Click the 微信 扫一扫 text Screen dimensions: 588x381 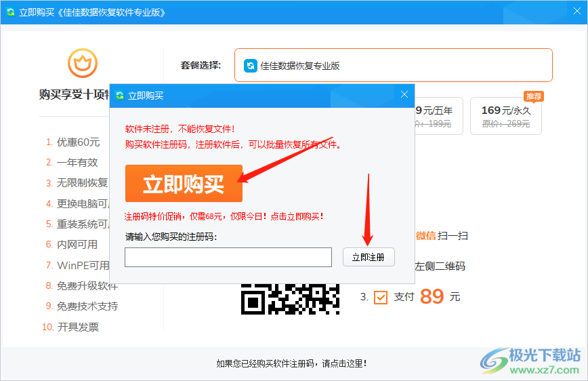pos(442,236)
